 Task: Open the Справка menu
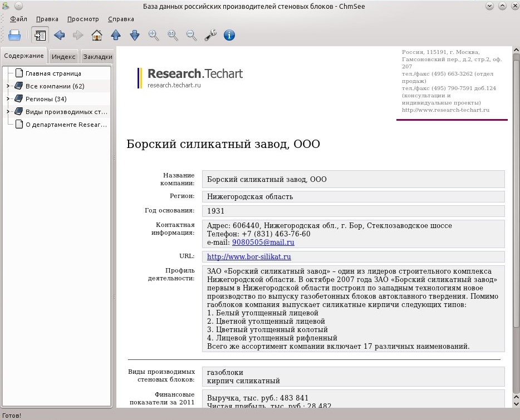click(121, 19)
